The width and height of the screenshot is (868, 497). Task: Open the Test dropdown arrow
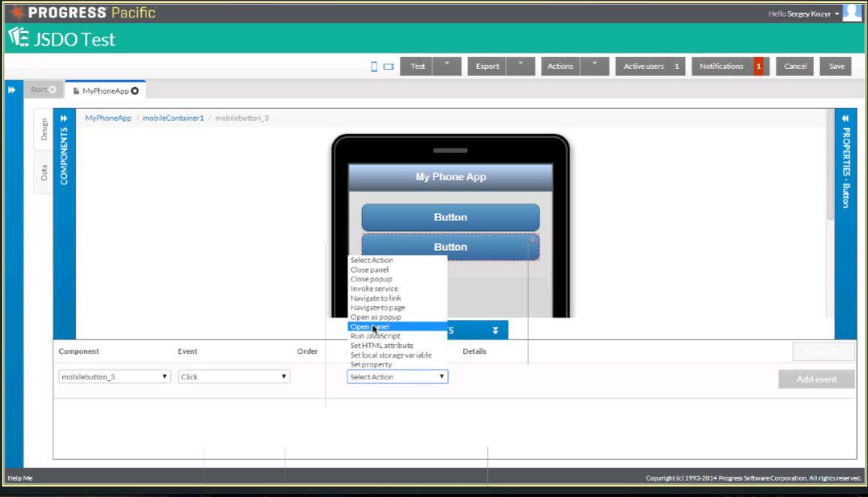coord(448,66)
